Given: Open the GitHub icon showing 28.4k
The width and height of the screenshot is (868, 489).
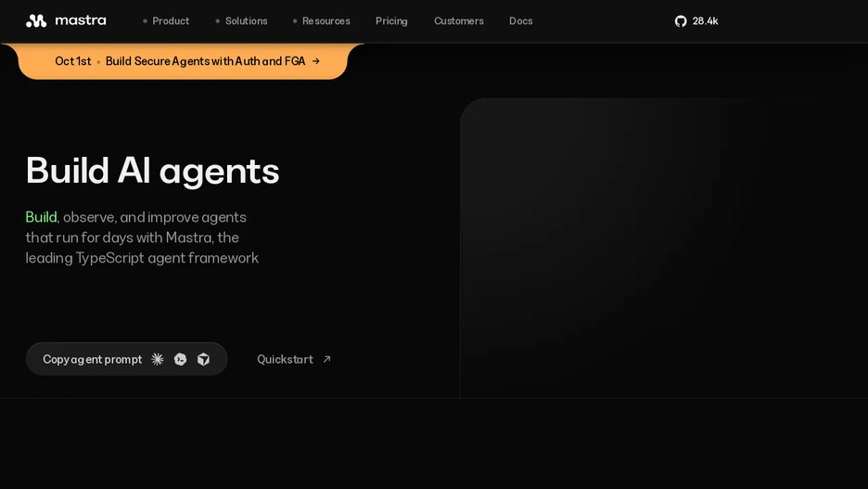Looking at the screenshot, I should (681, 21).
